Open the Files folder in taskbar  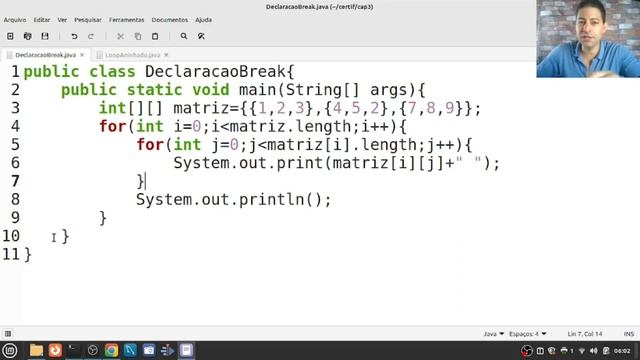(x=36, y=350)
